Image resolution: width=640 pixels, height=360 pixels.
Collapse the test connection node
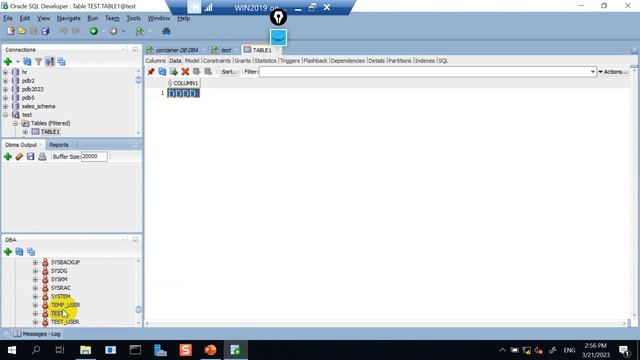[5, 115]
